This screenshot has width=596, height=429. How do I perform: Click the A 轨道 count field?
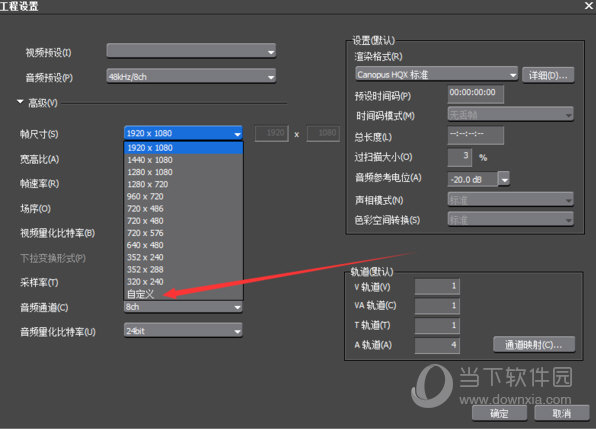(437, 345)
